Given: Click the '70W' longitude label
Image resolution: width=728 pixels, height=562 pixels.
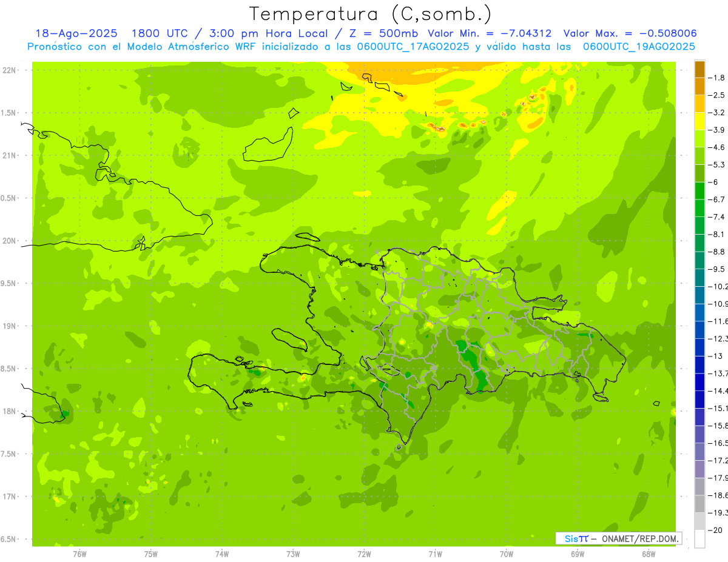Looking at the screenshot, I should 507,554.
